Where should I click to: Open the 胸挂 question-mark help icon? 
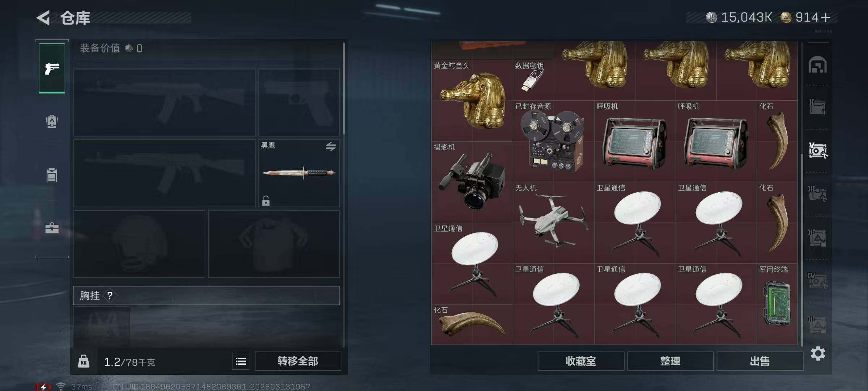pos(110,296)
